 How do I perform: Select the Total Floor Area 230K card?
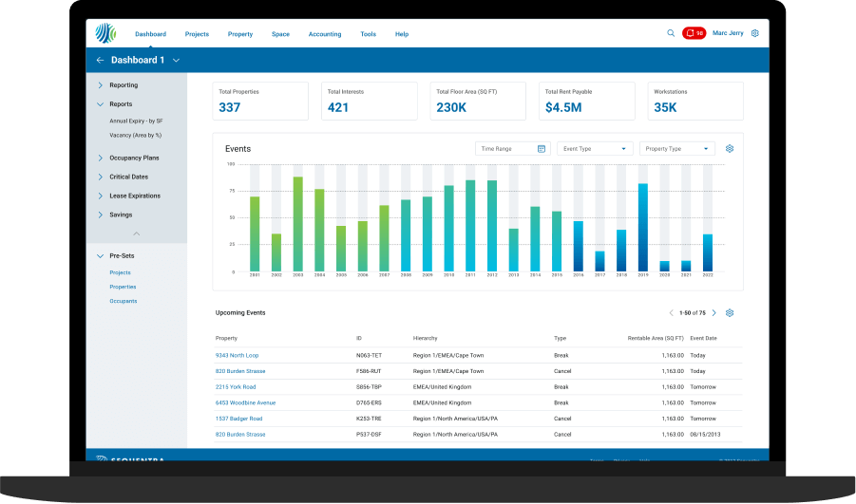478,101
